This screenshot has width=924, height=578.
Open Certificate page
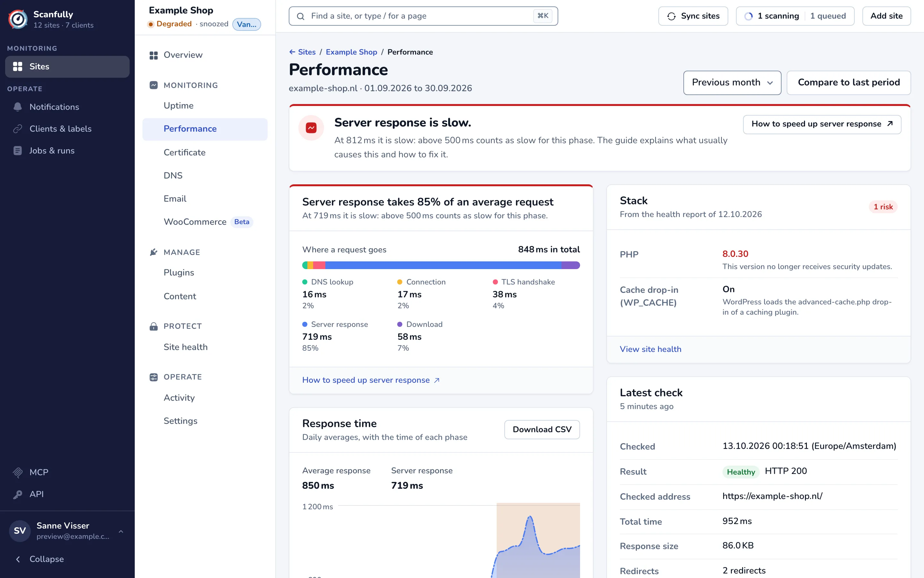click(x=205, y=152)
